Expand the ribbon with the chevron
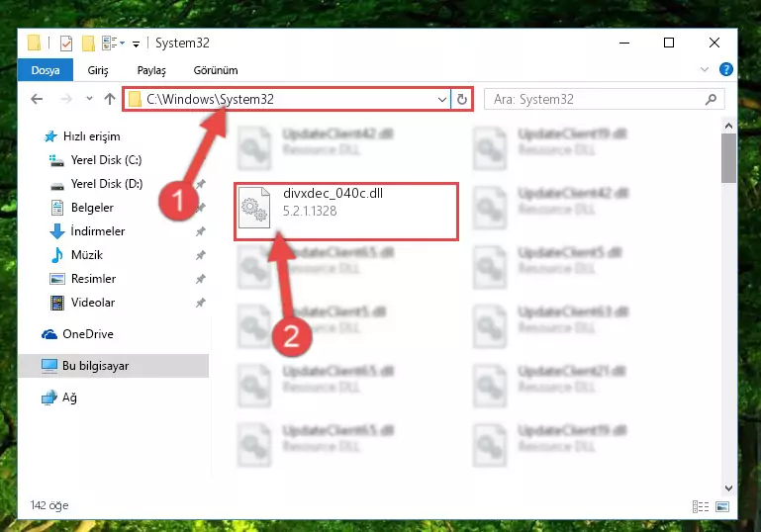 point(705,70)
